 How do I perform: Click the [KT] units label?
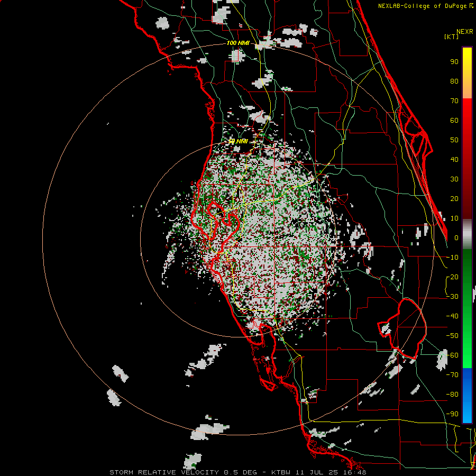pos(452,36)
